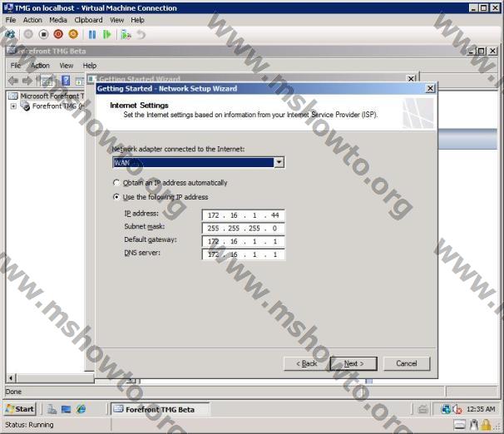
Task: Open File menu of Virtual Machine Connection
Action: click(10, 20)
